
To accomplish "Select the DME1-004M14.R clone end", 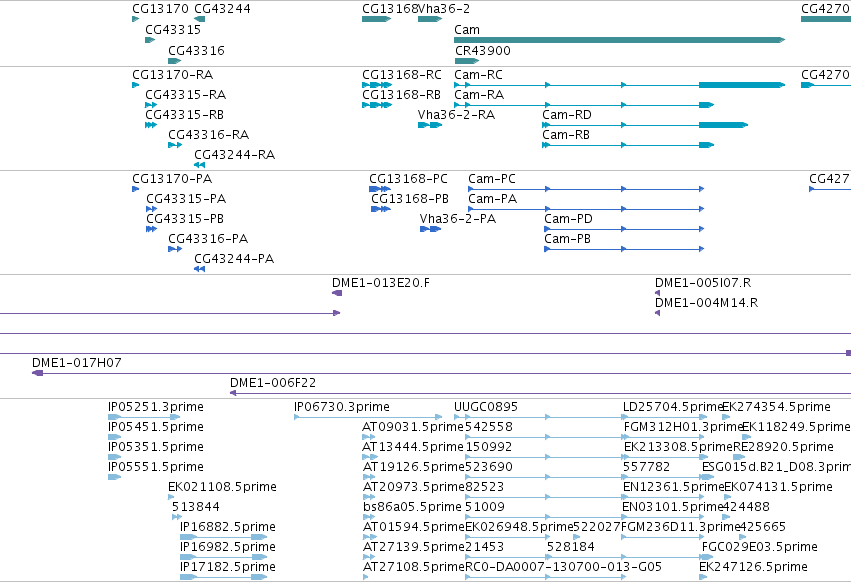I will click(658, 313).
